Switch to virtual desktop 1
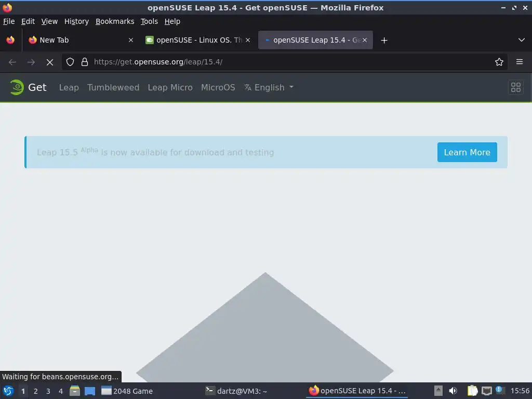Viewport: 532px width, 399px height. point(23,391)
